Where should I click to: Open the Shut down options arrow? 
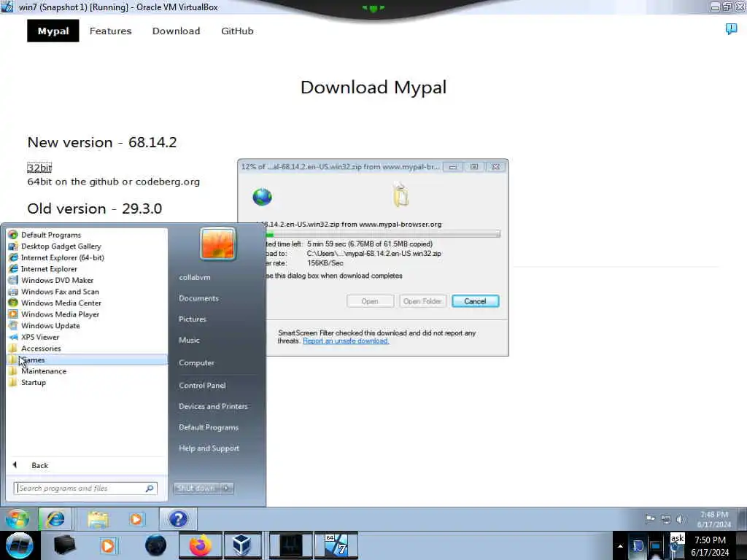click(227, 488)
